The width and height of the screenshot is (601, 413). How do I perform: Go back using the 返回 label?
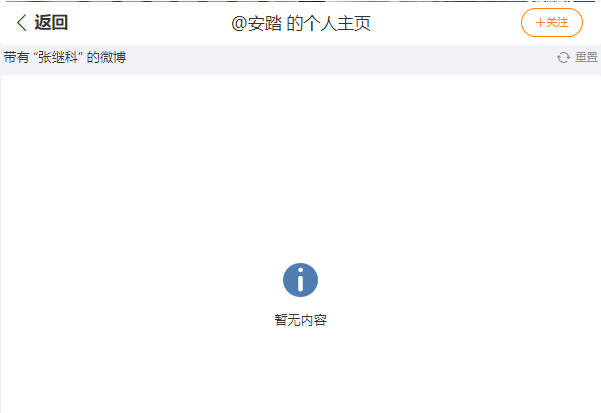point(51,22)
